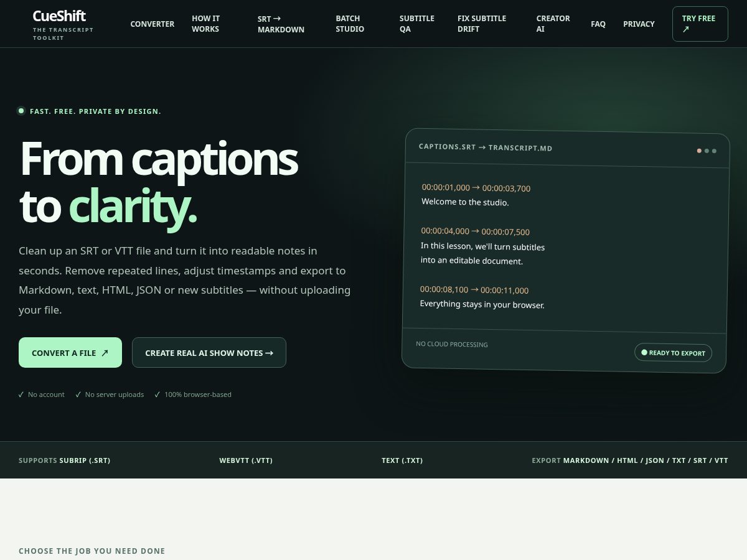Click the green status dot beside Fast. Free.
Screen dimensions: 747x560
pos(21,111)
